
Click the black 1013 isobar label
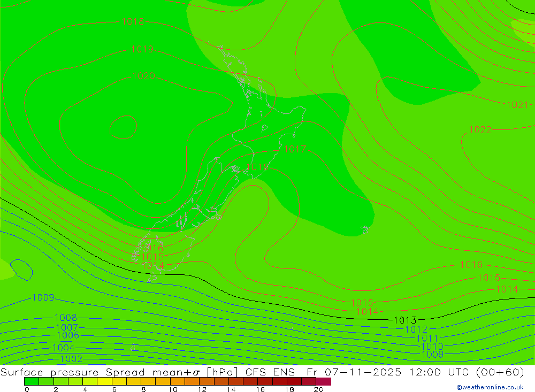point(406,320)
